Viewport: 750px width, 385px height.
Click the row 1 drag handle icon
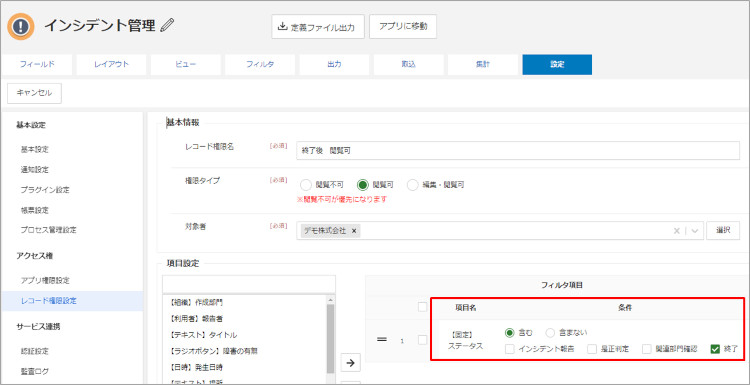(x=382, y=340)
